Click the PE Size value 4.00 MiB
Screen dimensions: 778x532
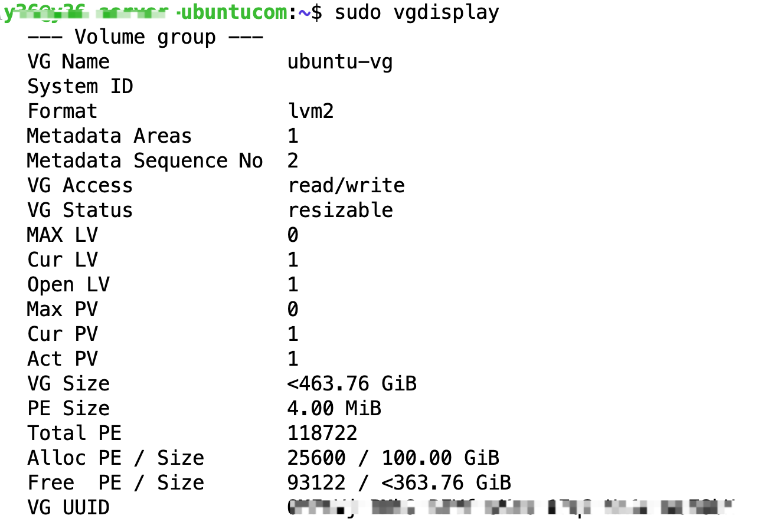click(x=334, y=408)
